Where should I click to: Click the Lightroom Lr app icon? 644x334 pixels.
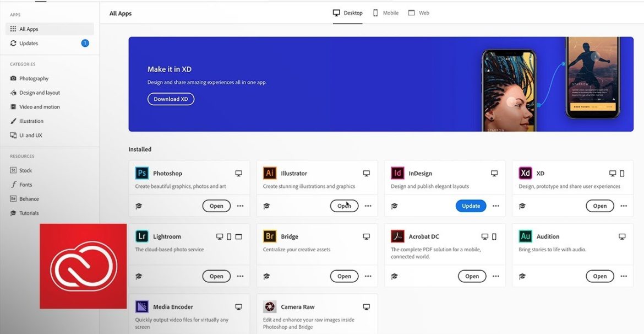tap(141, 236)
